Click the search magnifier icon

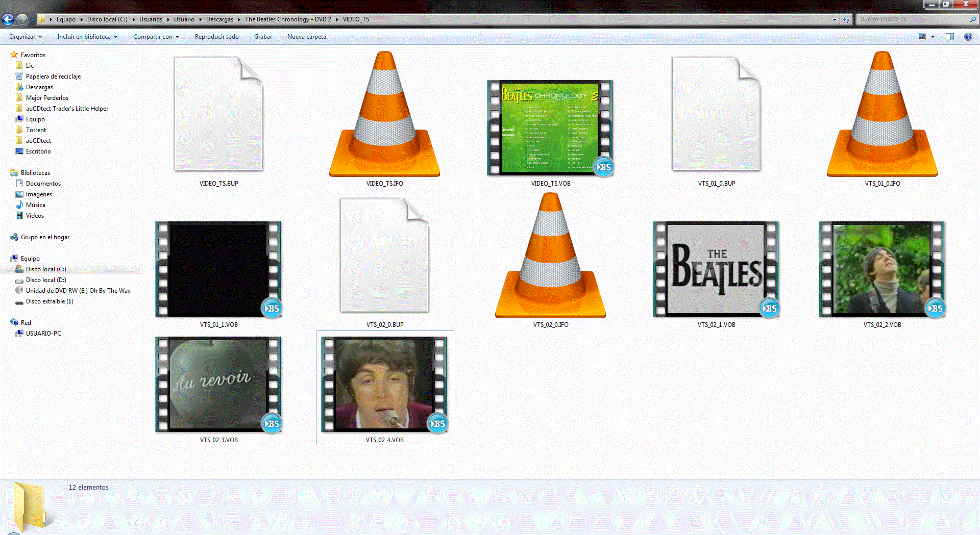click(x=972, y=19)
